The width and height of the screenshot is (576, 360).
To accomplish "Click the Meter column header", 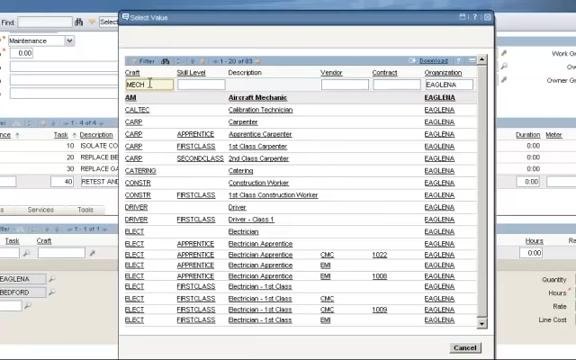I will pyautogui.click(x=554, y=135).
